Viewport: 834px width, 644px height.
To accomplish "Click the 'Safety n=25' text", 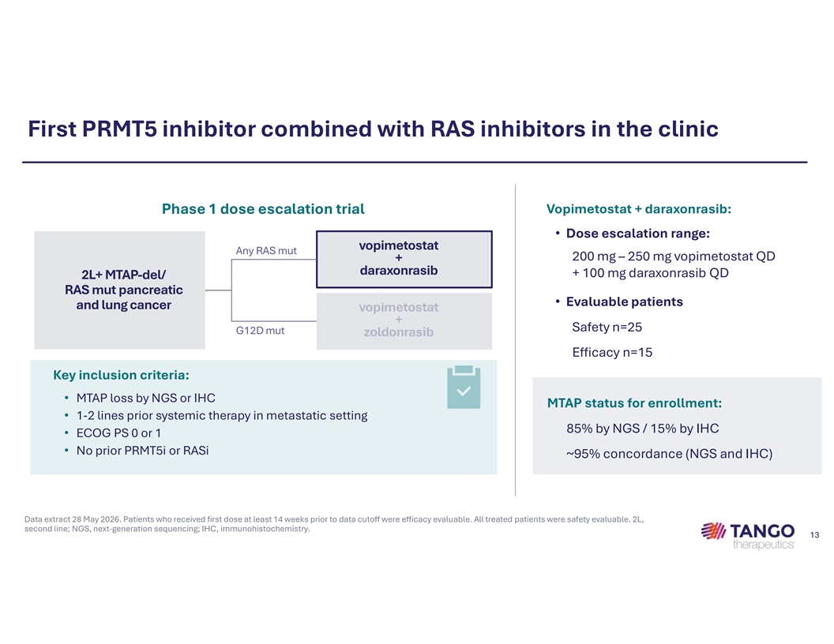I will tap(607, 327).
